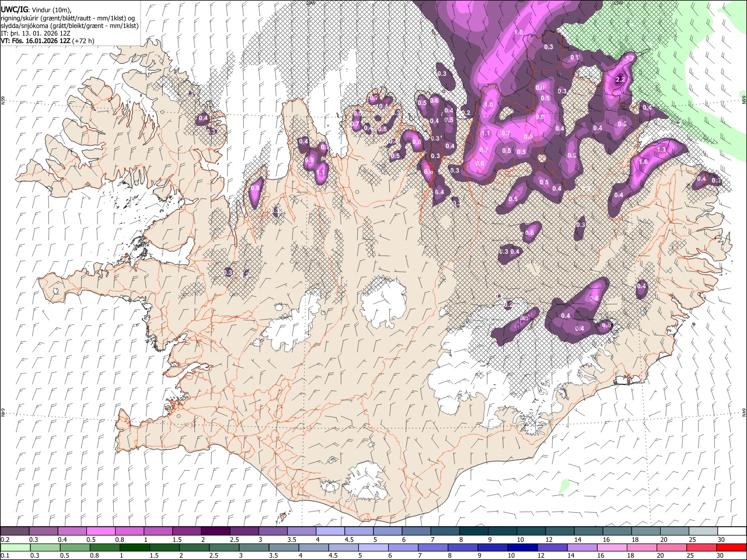Select the bright pink swatch starting at 0.5, upper row
Screen dimensions: 747x560
point(101,531)
